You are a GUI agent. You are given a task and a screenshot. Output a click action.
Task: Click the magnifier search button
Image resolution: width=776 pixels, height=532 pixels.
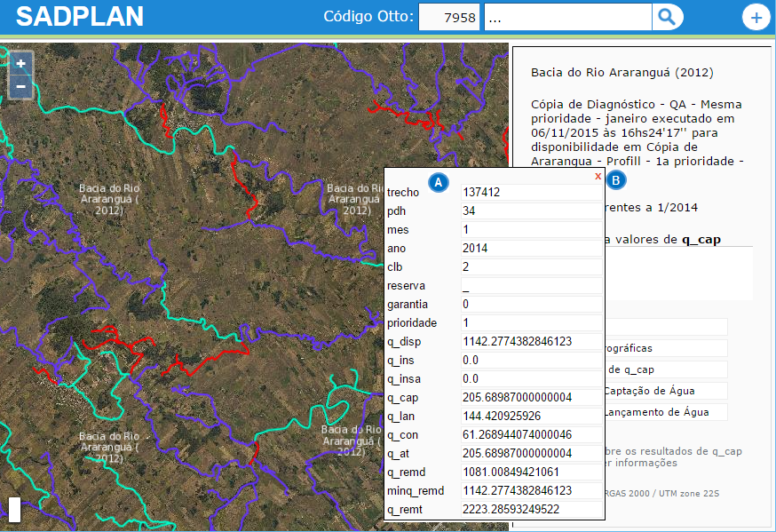(667, 17)
